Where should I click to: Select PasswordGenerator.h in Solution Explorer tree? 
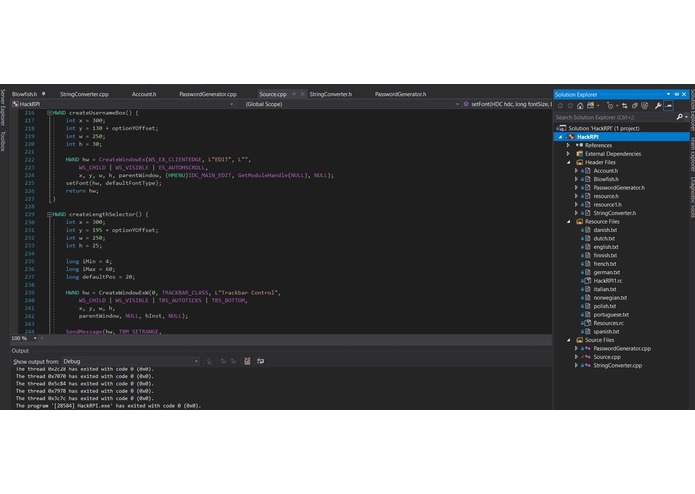click(x=619, y=188)
